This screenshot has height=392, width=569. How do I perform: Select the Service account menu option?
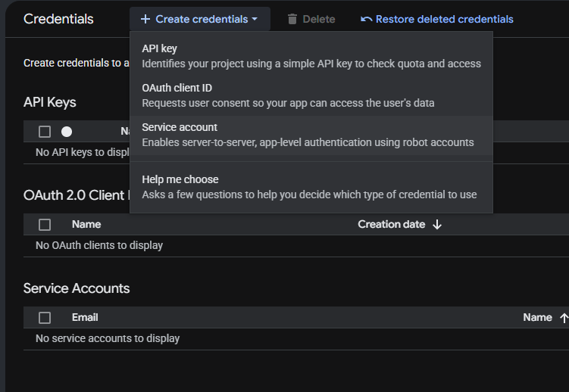click(311, 135)
